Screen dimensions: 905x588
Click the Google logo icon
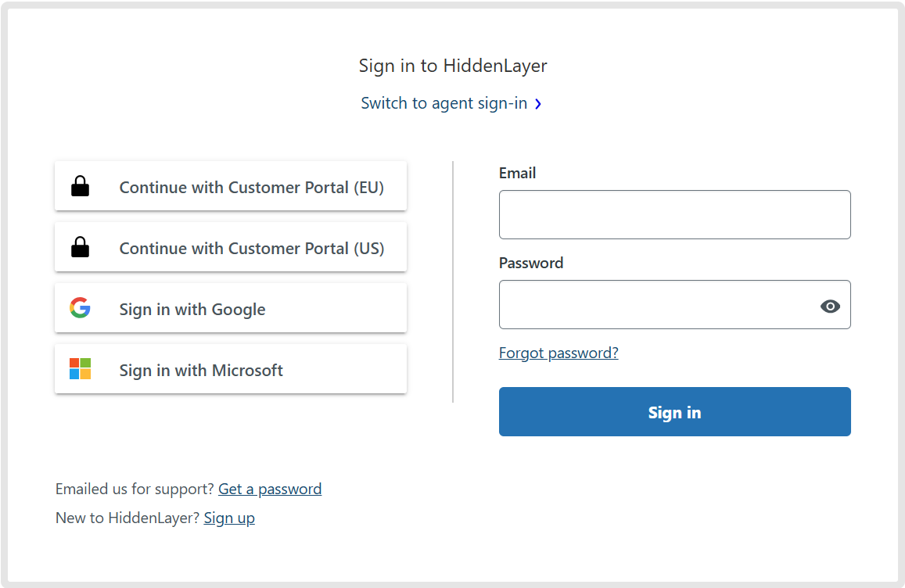(x=80, y=308)
